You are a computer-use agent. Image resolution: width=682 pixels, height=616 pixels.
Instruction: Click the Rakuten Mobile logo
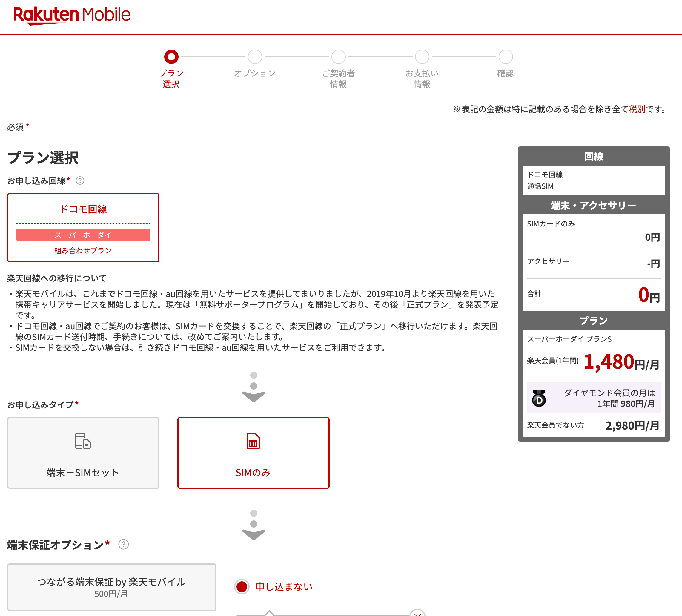click(72, 15)
